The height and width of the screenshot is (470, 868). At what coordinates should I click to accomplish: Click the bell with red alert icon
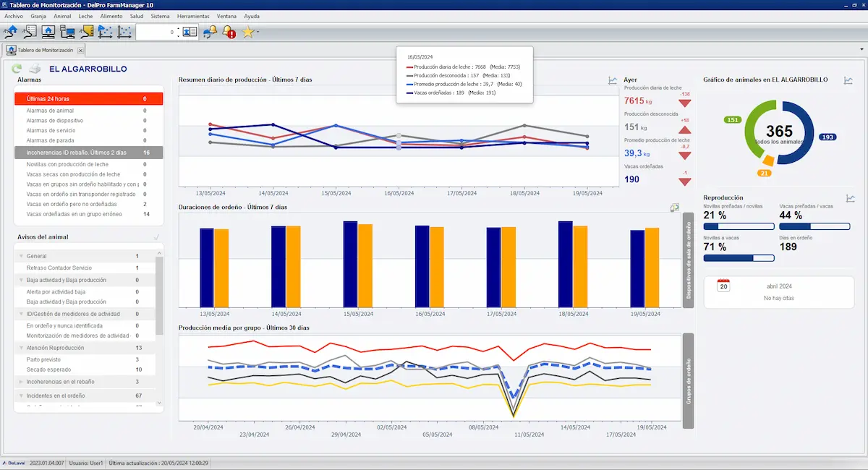[229, 32]
